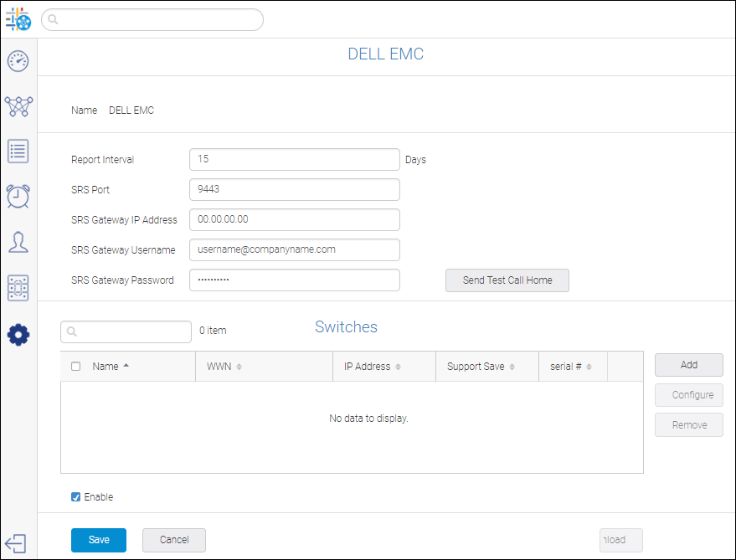Screen dimensions: 736x560
Task: Click Send Test Call Home button
Action: (507, 280)
